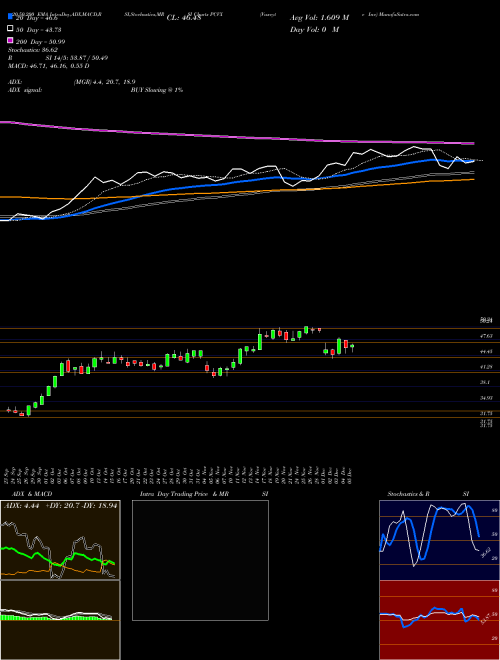Click the empty intraday trading price panel

pos(200,560)
